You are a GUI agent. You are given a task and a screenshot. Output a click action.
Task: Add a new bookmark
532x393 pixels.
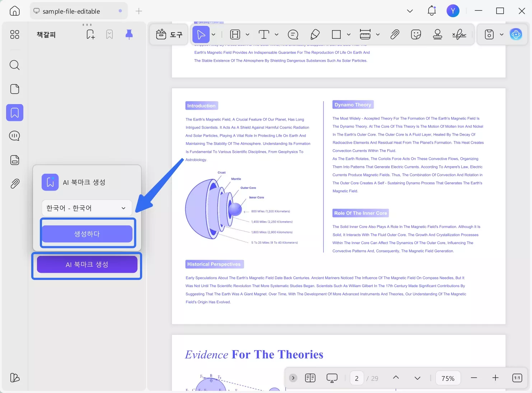[x=90, y=34]
